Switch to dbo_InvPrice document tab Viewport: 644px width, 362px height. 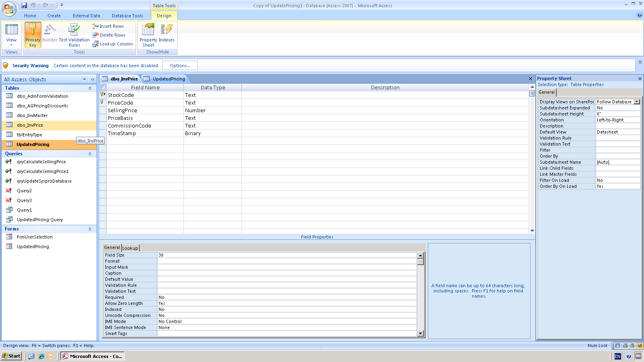[120, 79]
